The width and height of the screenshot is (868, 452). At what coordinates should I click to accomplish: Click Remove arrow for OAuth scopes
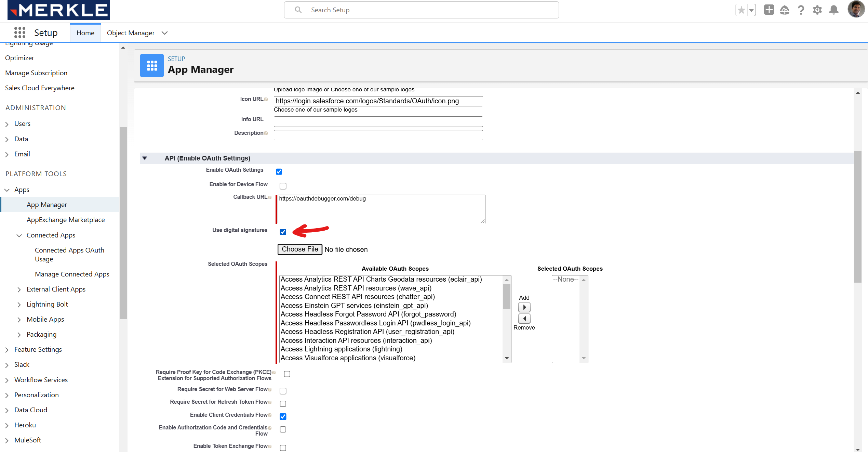click(524, 319)
